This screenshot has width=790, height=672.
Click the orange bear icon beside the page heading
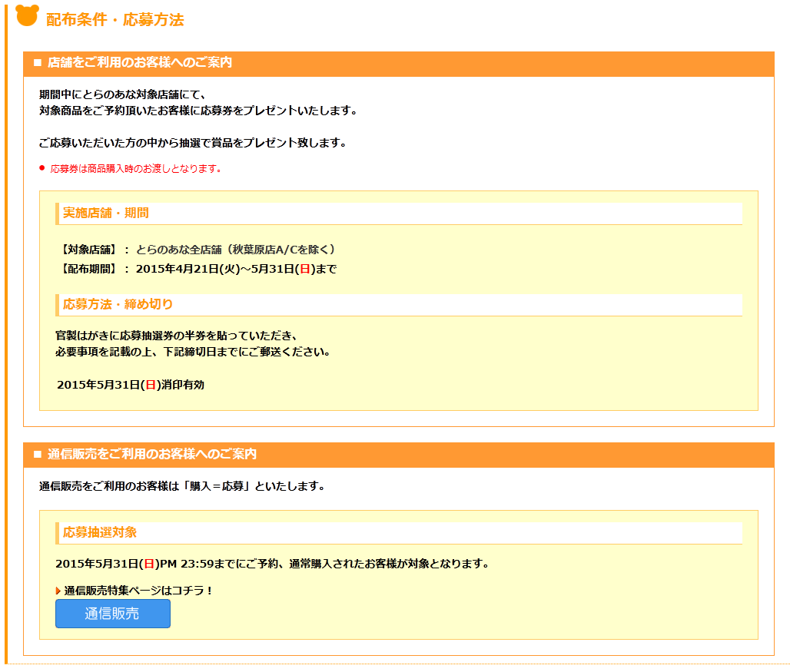coord(27,15)
